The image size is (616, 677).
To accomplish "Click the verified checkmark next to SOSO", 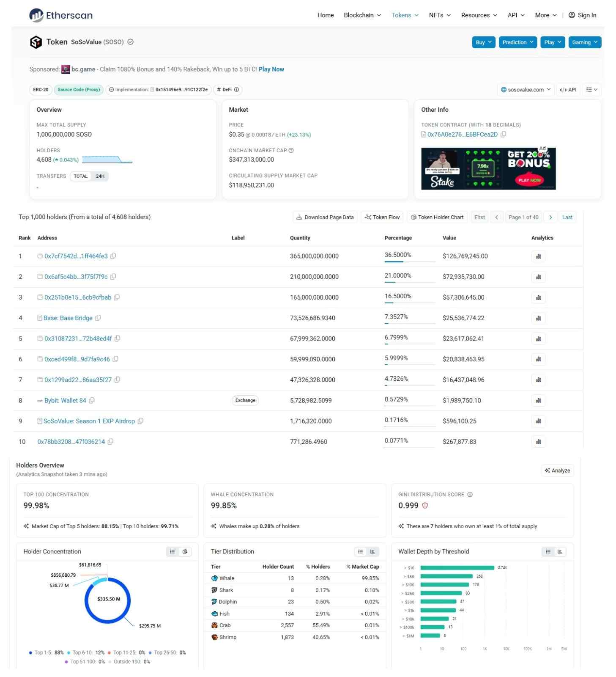I will pyautogui.click(x=131, y=42).
